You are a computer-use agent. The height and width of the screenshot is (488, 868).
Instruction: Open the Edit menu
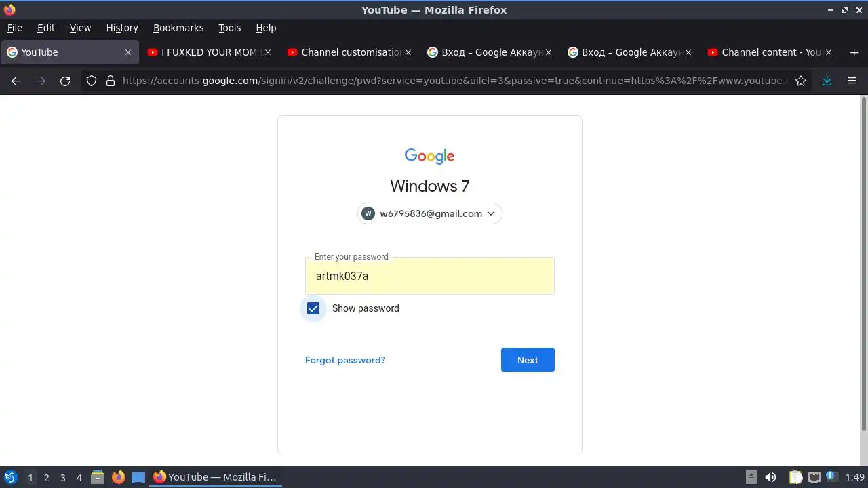click(46, 28)
